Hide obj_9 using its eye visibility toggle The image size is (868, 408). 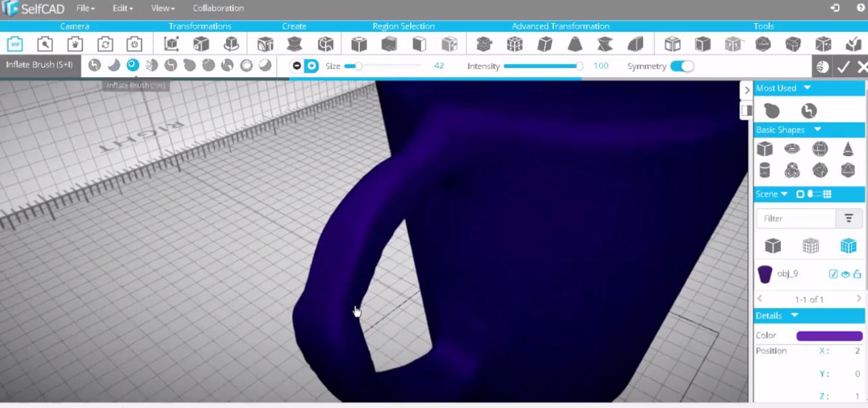click(x=844, y=274)
